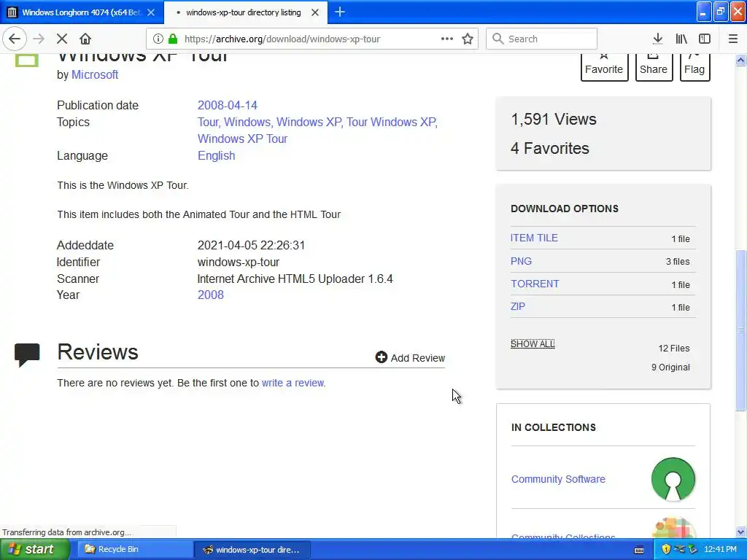
Task: Click SHOW ALL download files link
Action: click(x=533, y=344)
